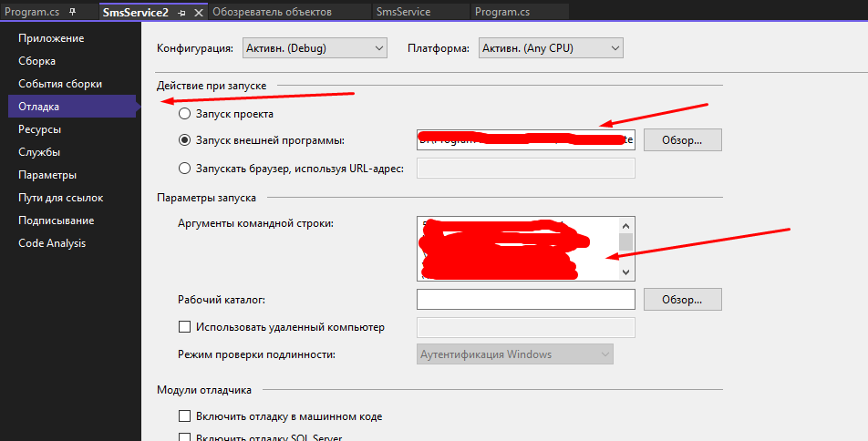The image size is (868, 441).
Task: Click the arguments box down arrow
Action: coord(626,272)
